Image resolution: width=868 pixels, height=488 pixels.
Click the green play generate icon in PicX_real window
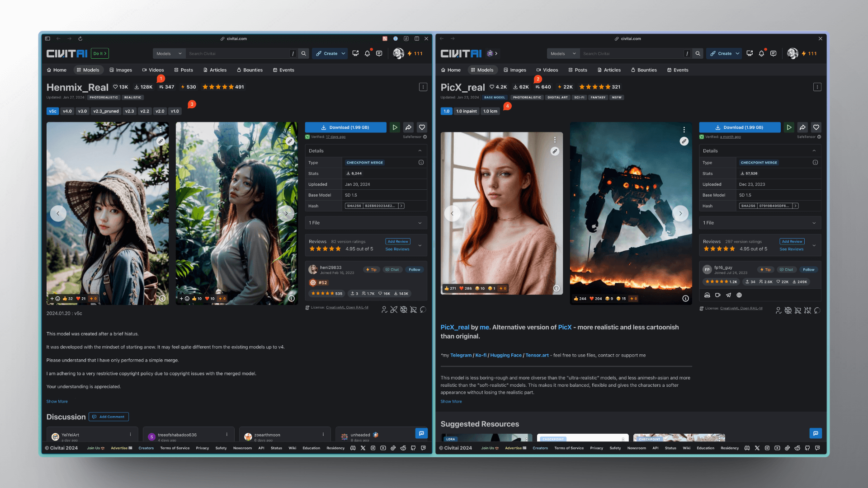[789, 127]
